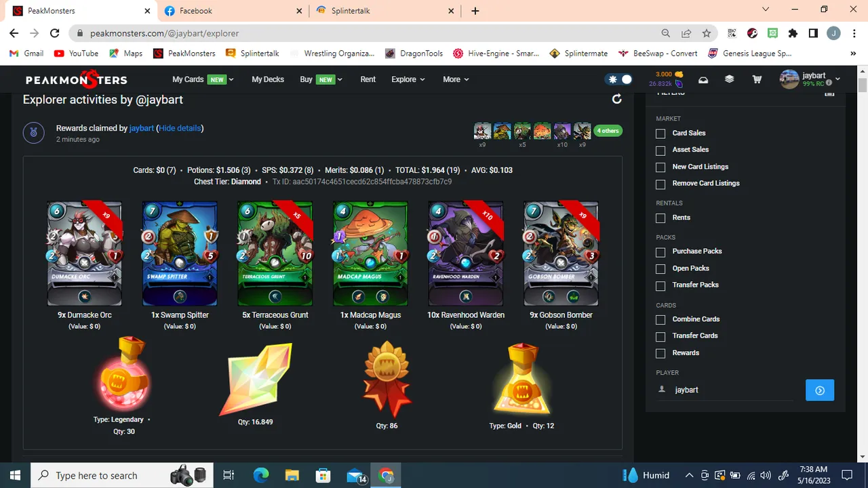Expand the My Cards dropdown menu
Screen dimensions: 868x488
[203, 79]
